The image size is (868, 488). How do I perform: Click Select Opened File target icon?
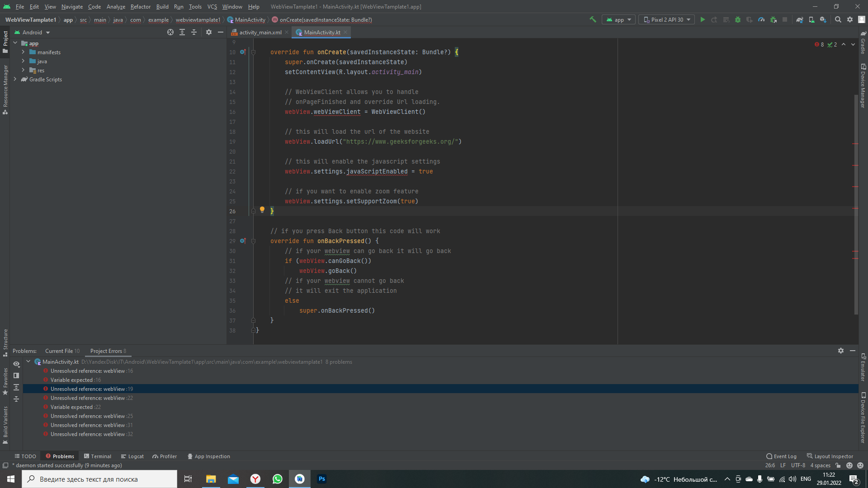tap(170, 32)
